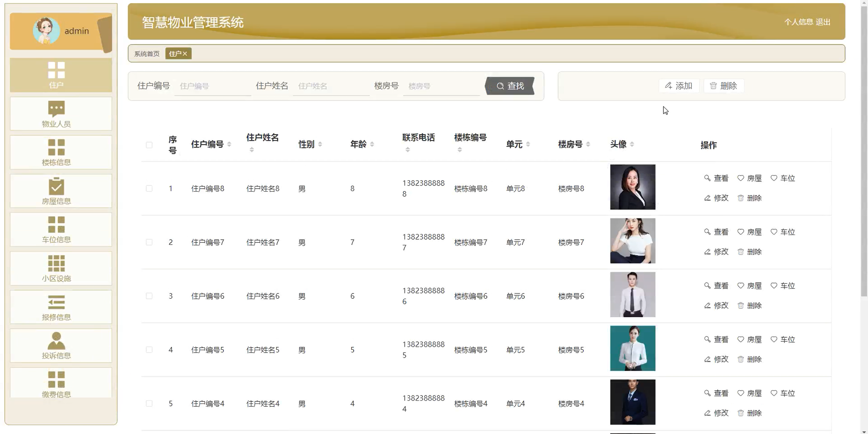Click the 添加 button

coord(679,86)
